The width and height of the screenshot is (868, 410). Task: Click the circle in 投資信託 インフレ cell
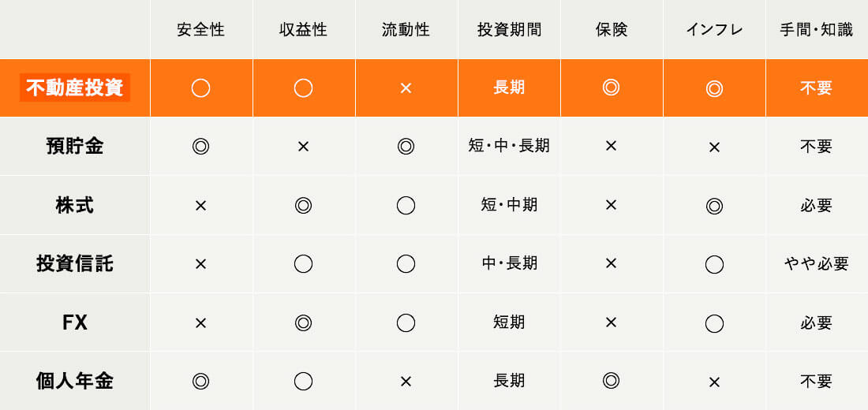pos(714,264)
